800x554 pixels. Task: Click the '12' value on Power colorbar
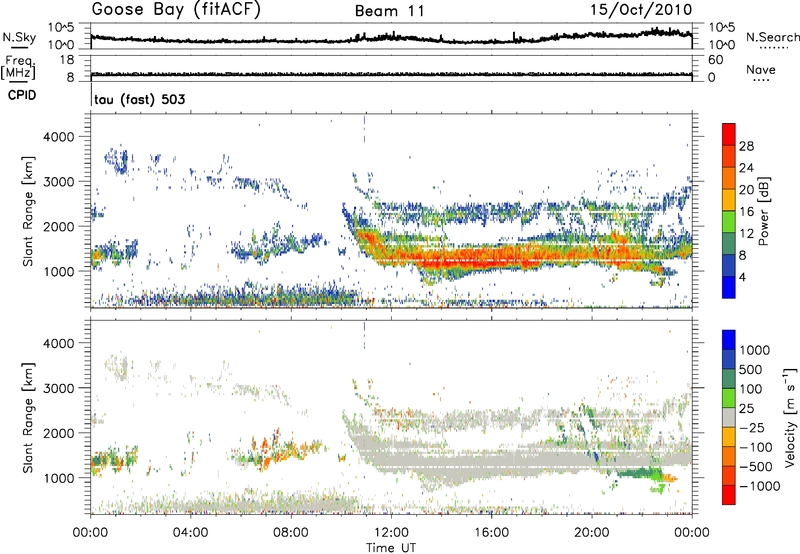tap(746, 234)
